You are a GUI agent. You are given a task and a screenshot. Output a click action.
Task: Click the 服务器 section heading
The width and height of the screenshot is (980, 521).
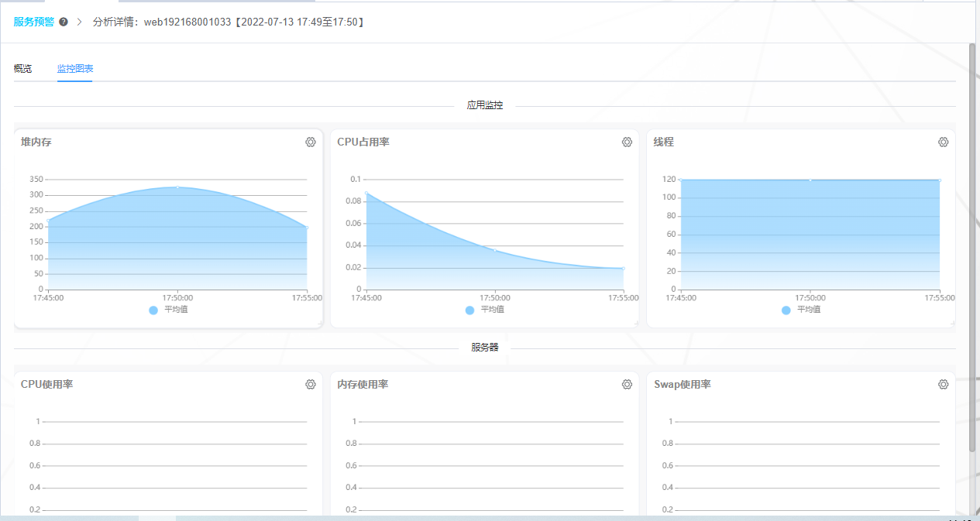click(x=485, y=348)
